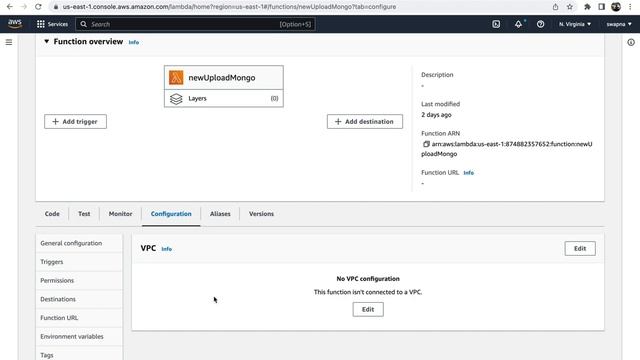Click the Edit button in the VPC header
Image resolution: width=640 pixels, height=360 pixels.
click(580, 249)
